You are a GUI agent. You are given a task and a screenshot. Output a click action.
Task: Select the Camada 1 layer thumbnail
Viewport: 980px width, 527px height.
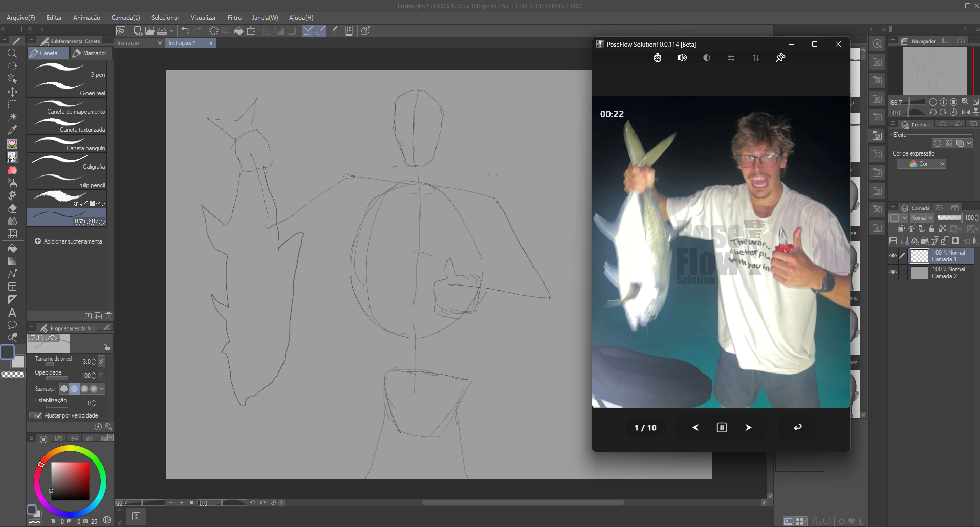click(x=920, y=256)
